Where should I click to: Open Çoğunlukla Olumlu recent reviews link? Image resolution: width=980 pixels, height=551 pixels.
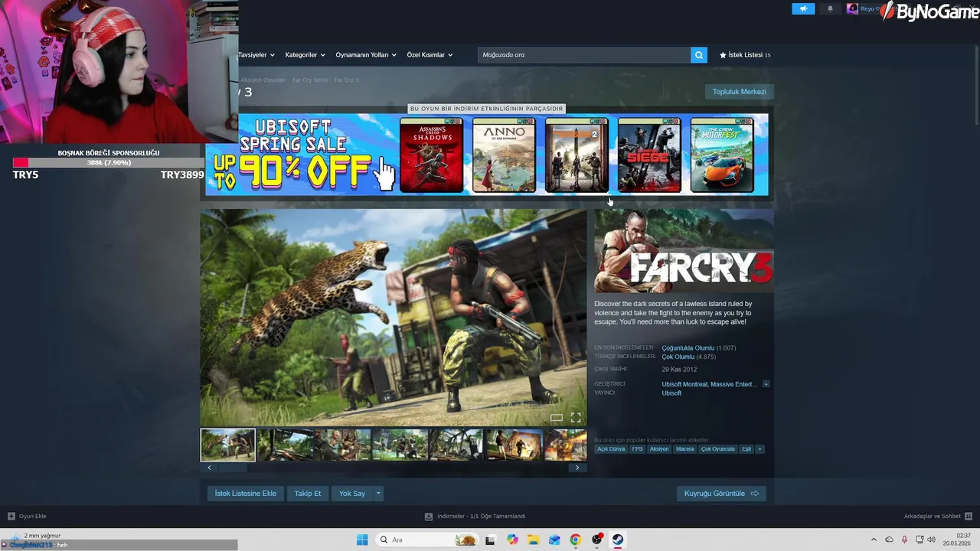(688, 348)
